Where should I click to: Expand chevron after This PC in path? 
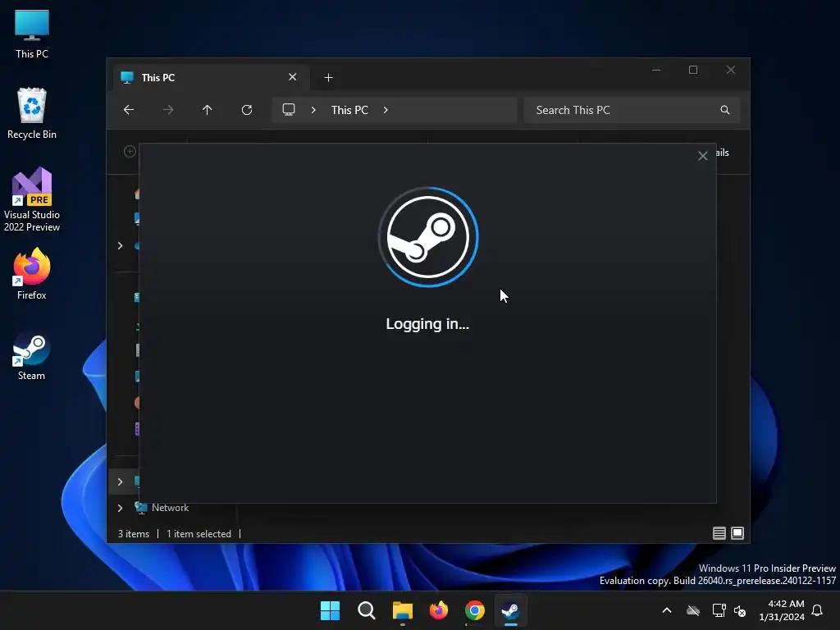(x=386, y=110)
